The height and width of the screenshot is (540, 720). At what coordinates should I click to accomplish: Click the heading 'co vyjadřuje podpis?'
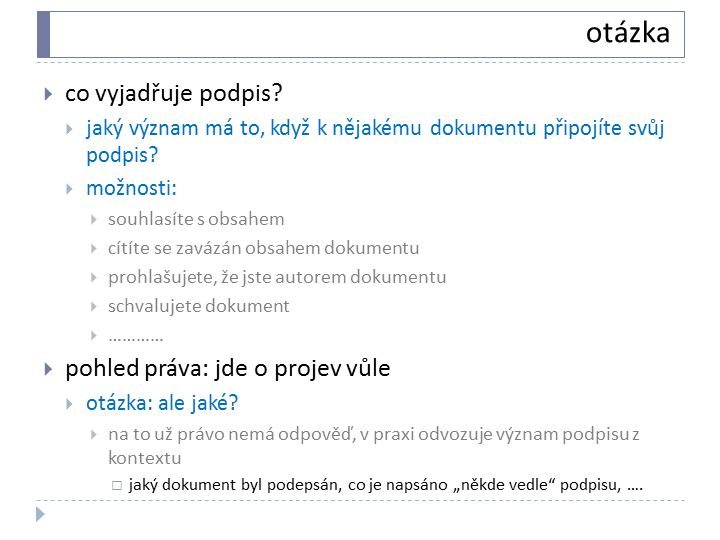pyautogui.click(x=174, y=94)
